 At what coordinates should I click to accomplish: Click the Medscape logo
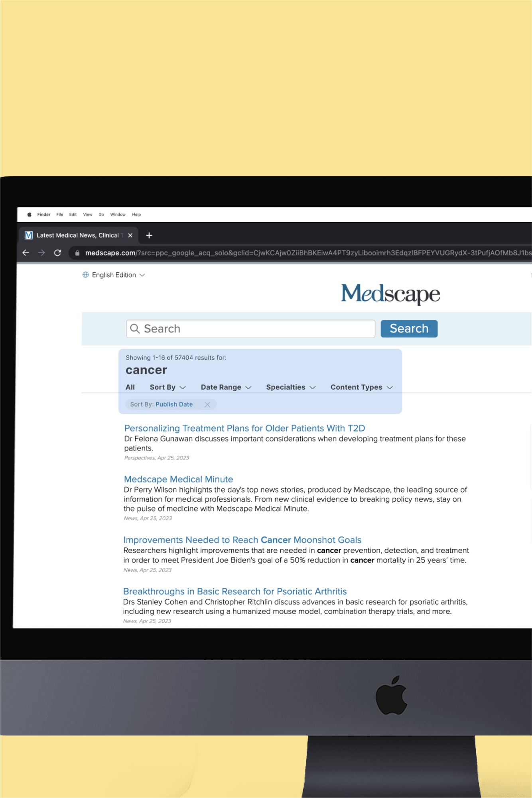tap(390, 294)
